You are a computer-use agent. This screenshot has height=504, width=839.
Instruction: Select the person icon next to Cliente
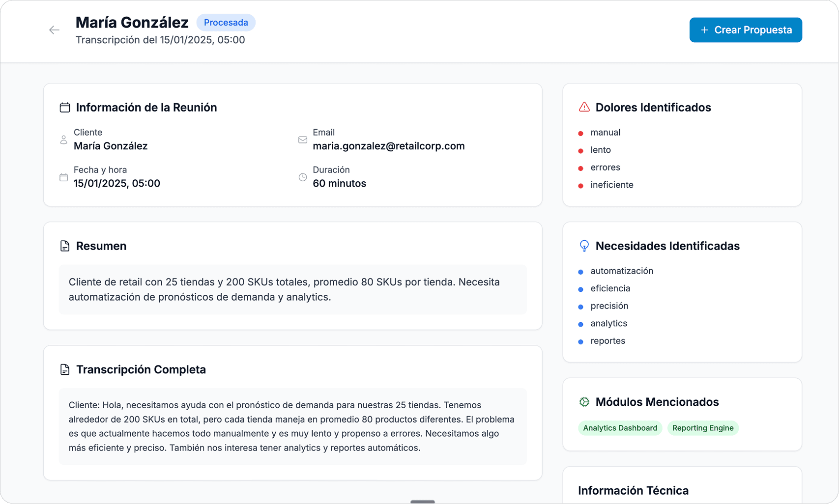[63, 140]
